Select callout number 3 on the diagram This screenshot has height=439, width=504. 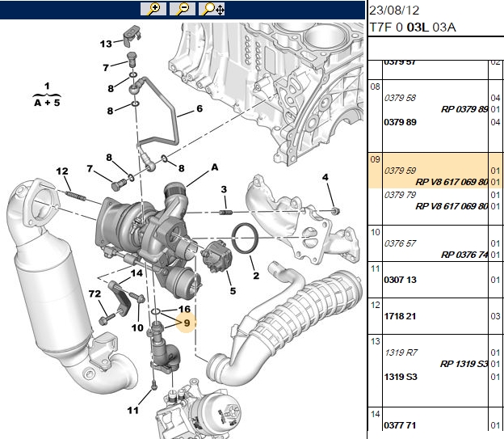click(x=224, y=189)
